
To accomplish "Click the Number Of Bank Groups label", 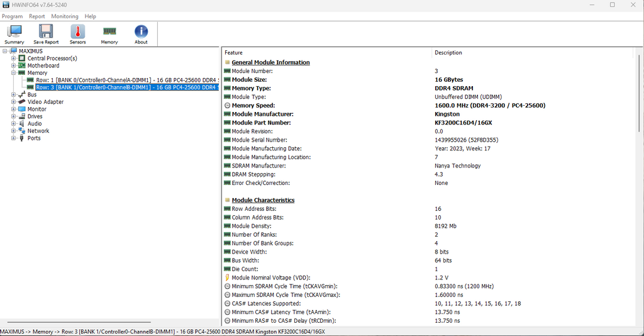I will [x=263, y=243].
